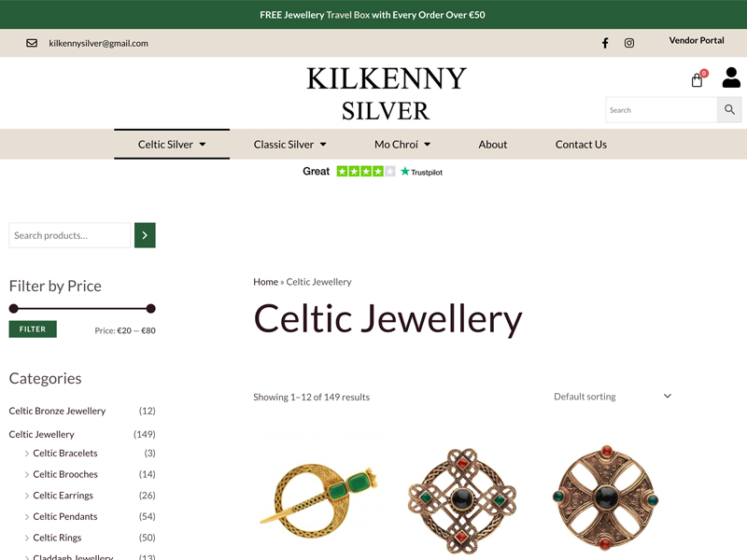Open the Celtic Brooches category
This screenshot has width=747, height=560.
pyautogui.click(x=65, y=474)
